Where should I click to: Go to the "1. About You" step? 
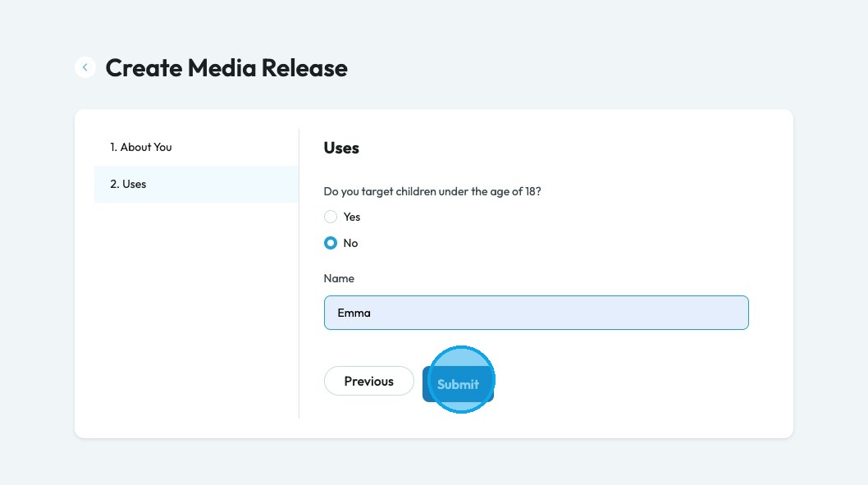click(x=141, y=147)
